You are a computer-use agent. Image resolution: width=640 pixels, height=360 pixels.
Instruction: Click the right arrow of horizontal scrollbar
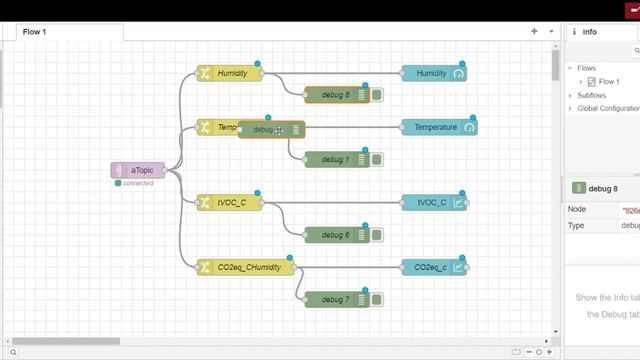pyautogui.click(x=546, y=341)
